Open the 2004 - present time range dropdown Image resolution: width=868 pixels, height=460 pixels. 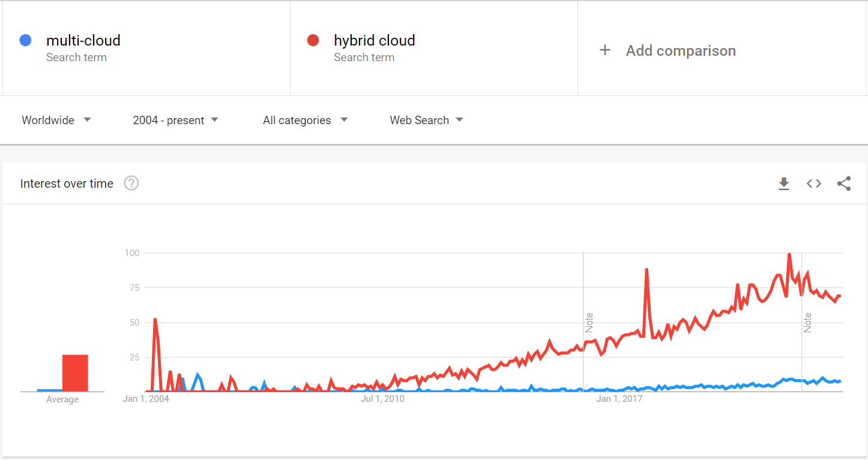pos(175,120)
